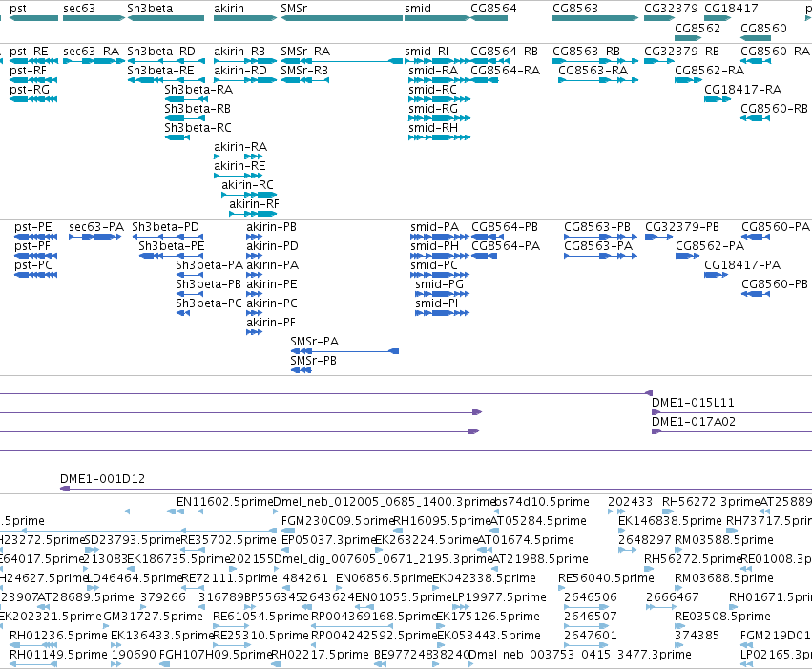Click EST EN11602.5prime

(225, 502)
